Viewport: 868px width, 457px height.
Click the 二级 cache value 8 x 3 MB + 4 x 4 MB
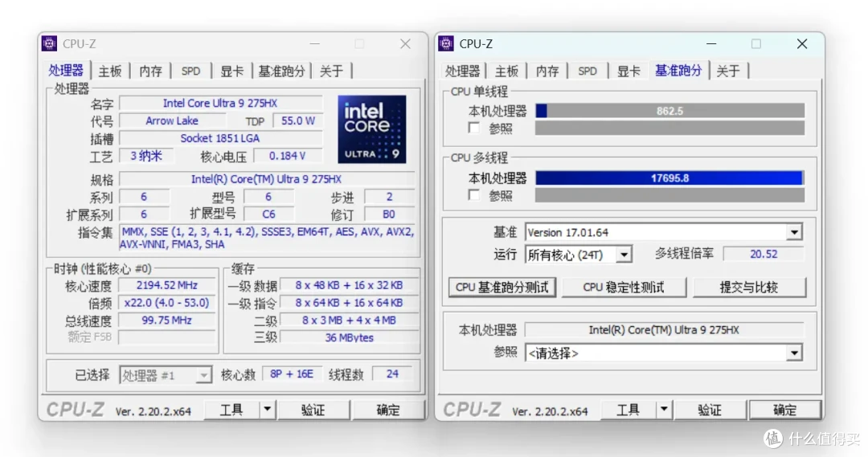pos(349,320)
